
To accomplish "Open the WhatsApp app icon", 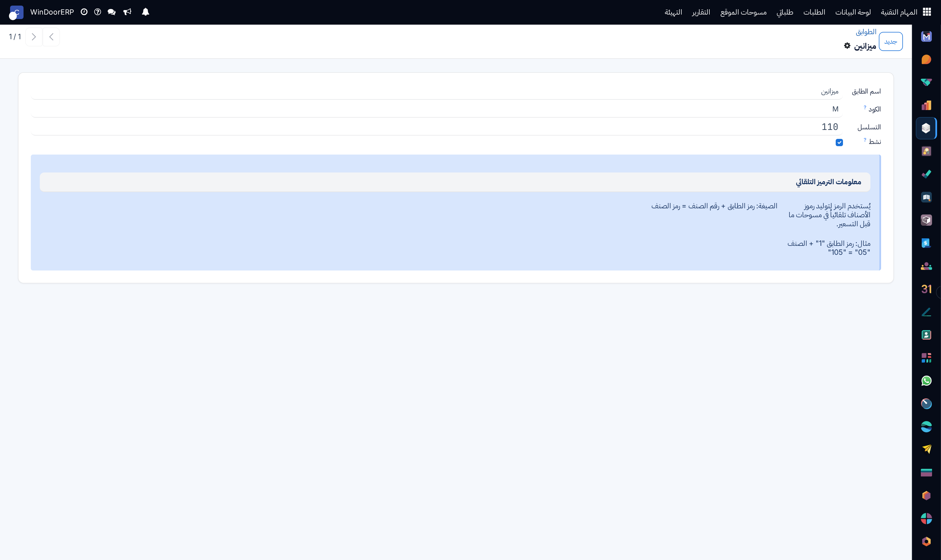I will click(926, 381).
